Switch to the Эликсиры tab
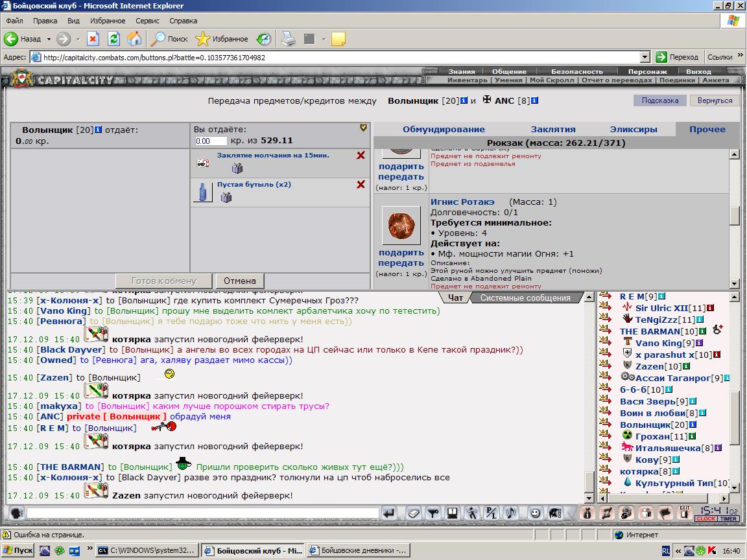 634,129
